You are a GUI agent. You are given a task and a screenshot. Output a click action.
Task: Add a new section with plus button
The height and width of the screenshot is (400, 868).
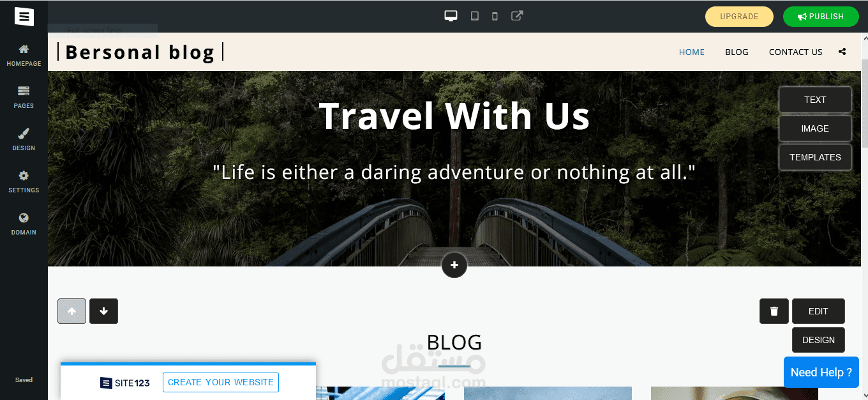click(454, 265)
